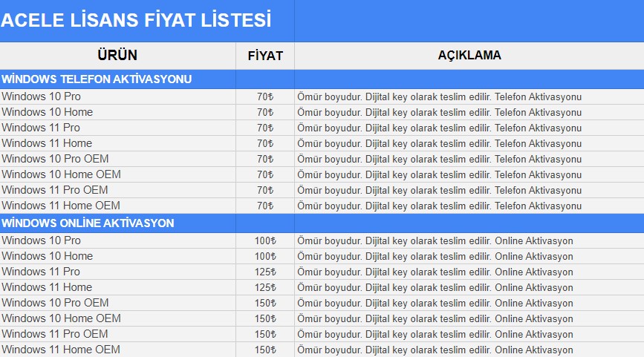Select Windows 10 Home OEM online row
The width and height of the screenshot is (644, 357).
click(322, 318)
